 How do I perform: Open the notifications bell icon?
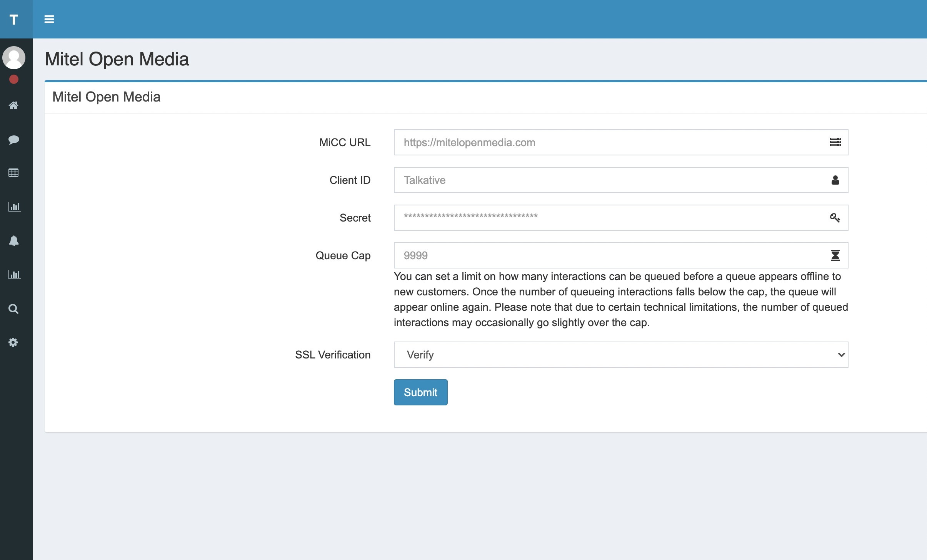[x=13, y=241]
